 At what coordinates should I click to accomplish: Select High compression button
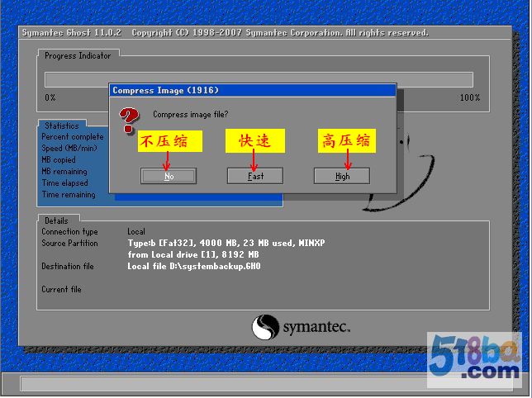click(342, 176)
